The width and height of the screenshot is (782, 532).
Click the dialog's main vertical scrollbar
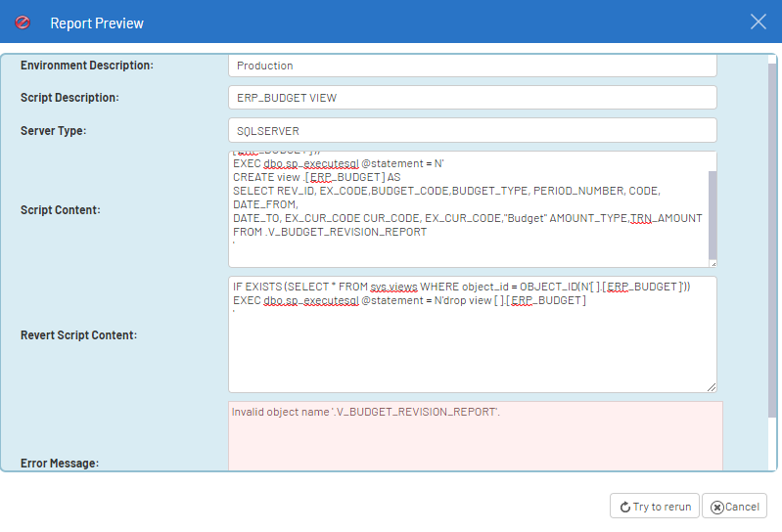tap(772, 244)
